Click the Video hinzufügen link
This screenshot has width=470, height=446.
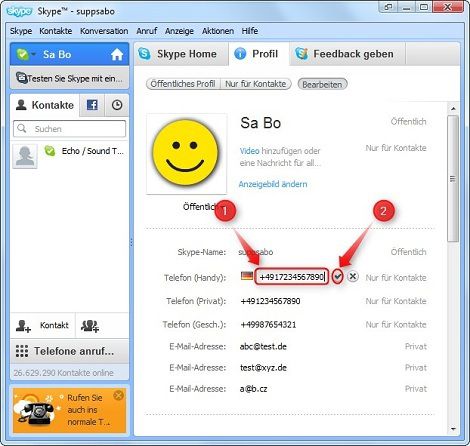pyautogui.click(x=249, y=151)
